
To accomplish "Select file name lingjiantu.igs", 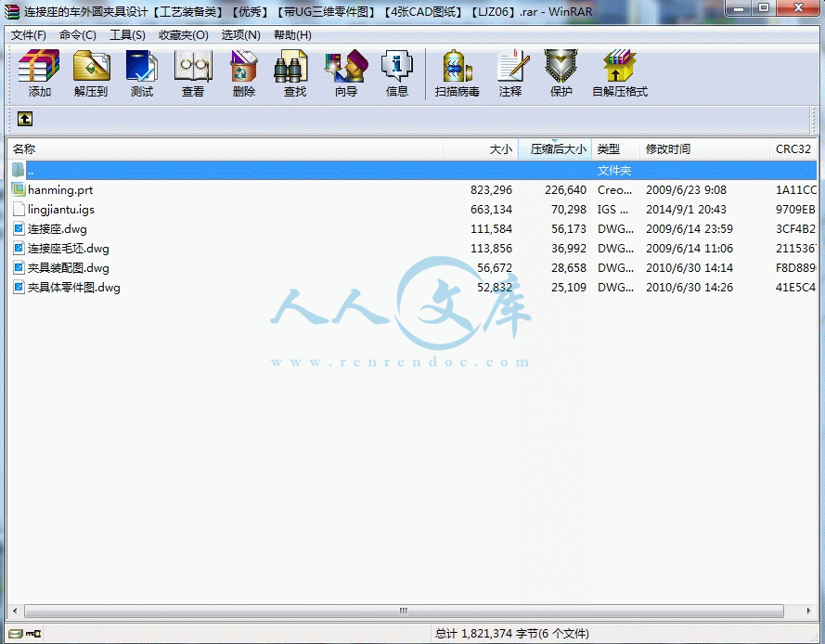I will [61, 210].
